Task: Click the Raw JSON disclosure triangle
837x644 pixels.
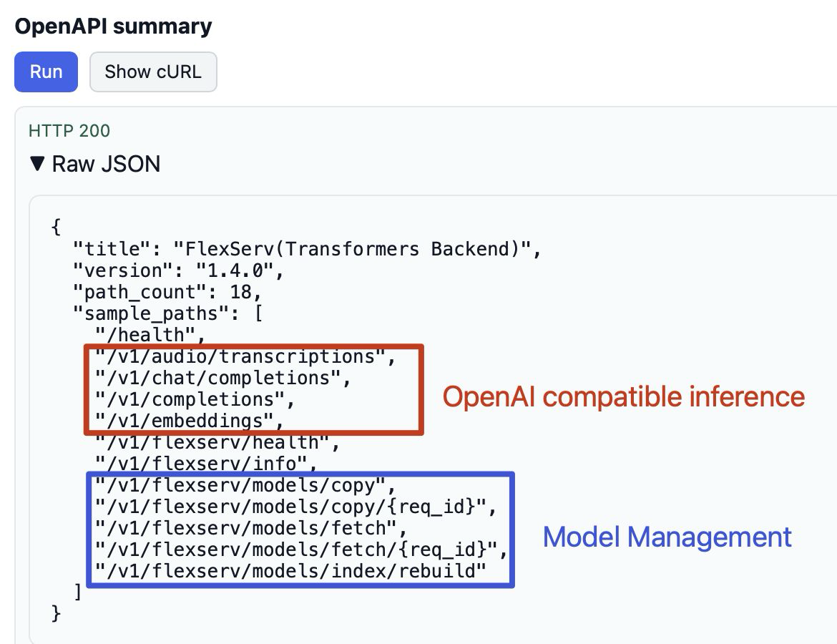Action: pyautogui.click(x=39, y=164)
